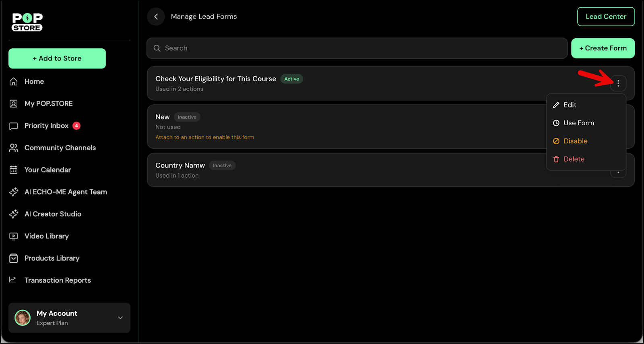Open the Lead Center button
Image resolution: width=644 pixels, height=344 pixels.
click(606, 17)
